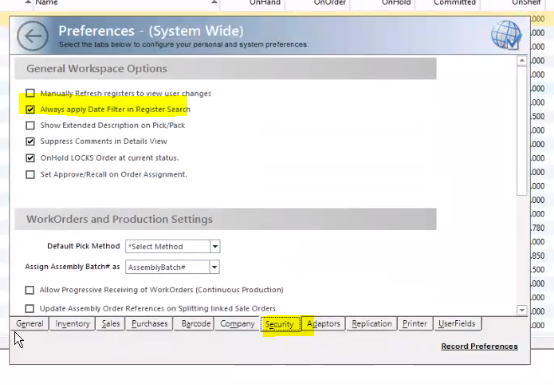Viewport: 554px width, 385px height.
Task: Tick Show Extended Description on Pick/Pack
Action: tap(30, 125)
